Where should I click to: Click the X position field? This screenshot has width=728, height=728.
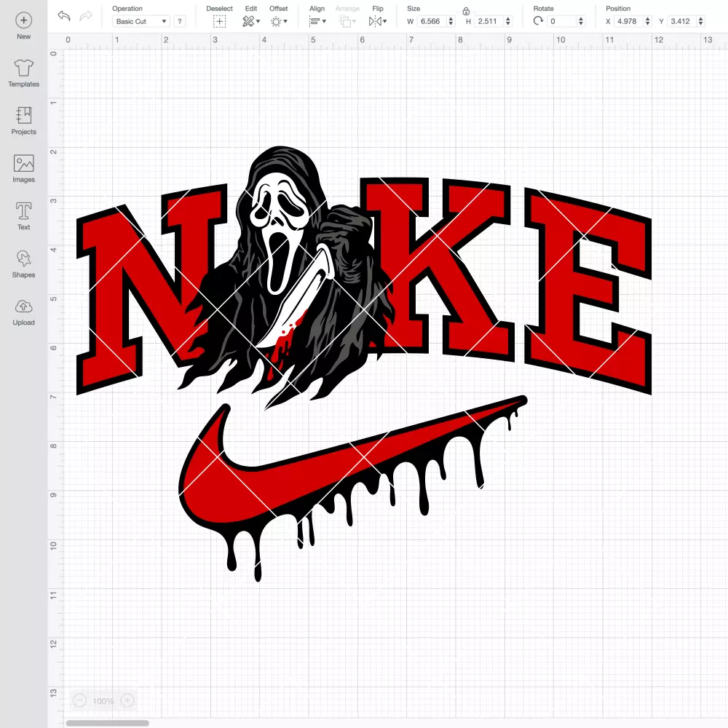click(629, 21)
